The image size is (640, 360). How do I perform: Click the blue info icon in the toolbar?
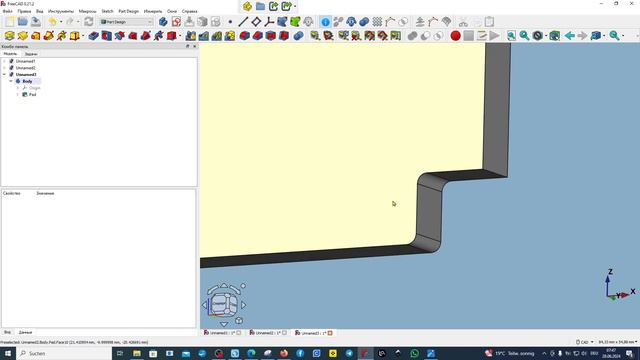click(325, 22)
